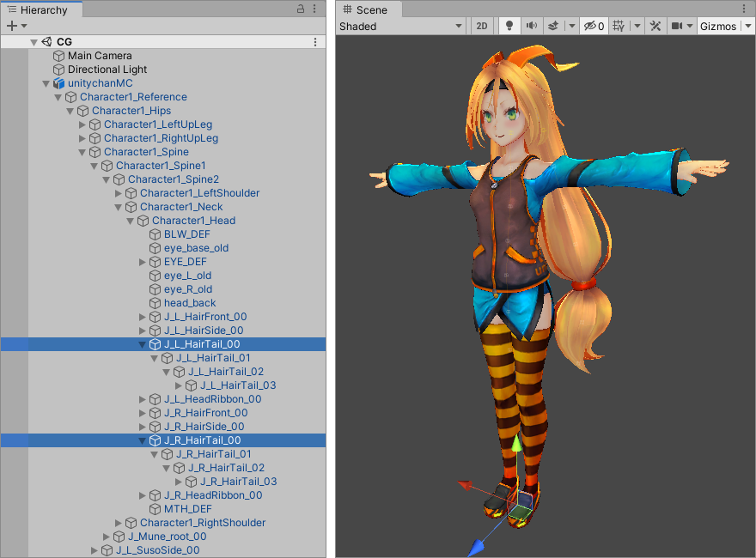Switch the Scene view to 2D mode
This screenshot has height=558, width=756.
(482, 27)
